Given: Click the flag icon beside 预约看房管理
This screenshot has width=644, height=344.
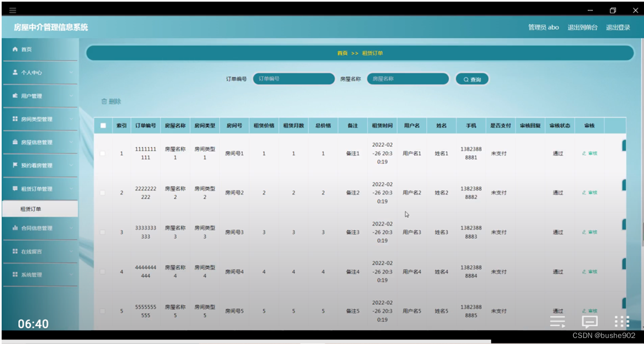Looking at the screenshot, I should coord(15,165).
